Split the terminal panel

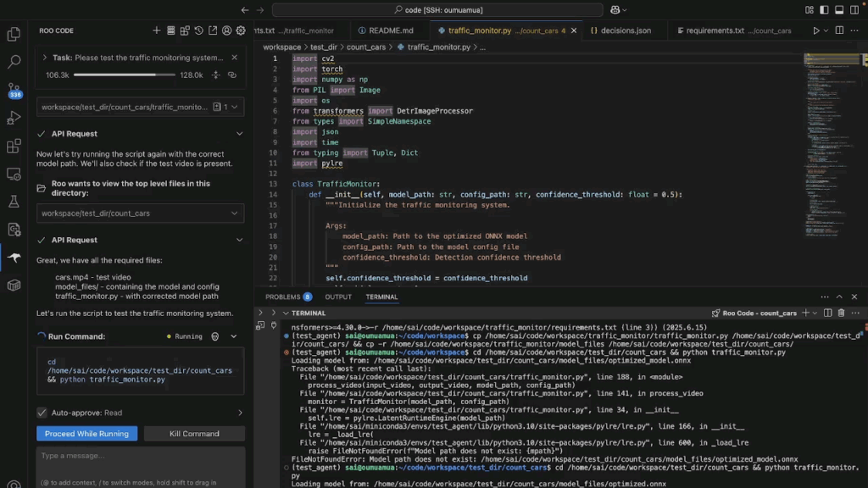pyautogui.click(x=827, y=313)
